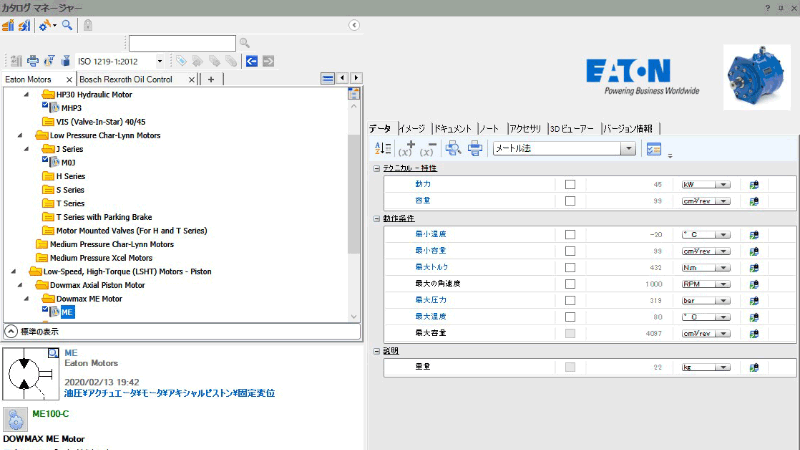Switch to the アクセサリ tab
Screen dimensions: 800x450
tap(525, 129)
